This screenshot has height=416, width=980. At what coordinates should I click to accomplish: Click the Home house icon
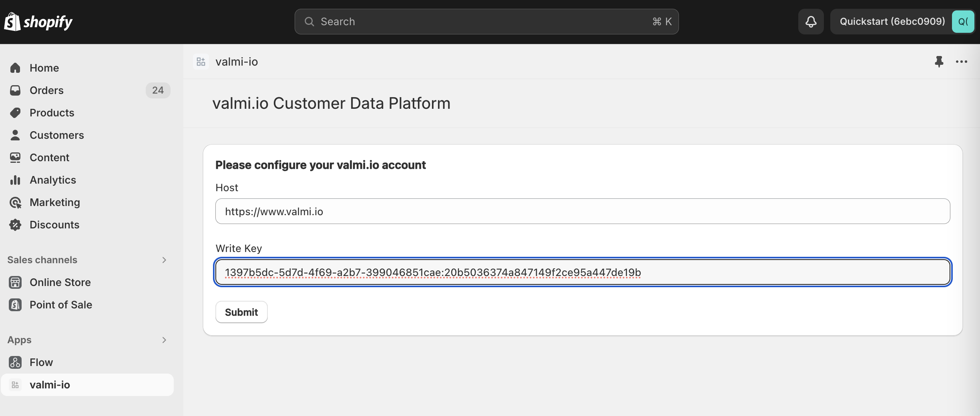15,68
